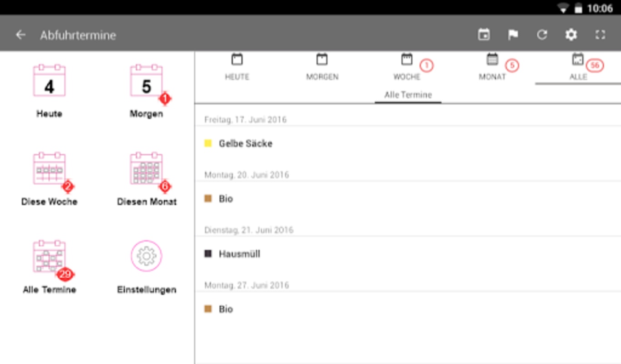
Task: Click the Montag, 27. Juni 2016 date header
Action: click(x=247, y=285)
